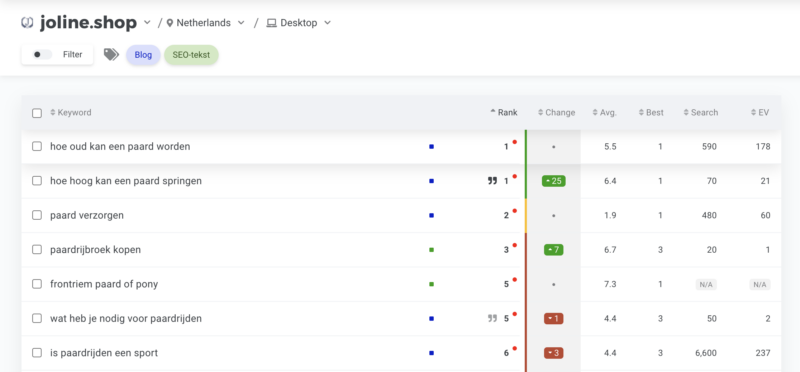
Task: Toggle the Filter switch
Action: 42,55
